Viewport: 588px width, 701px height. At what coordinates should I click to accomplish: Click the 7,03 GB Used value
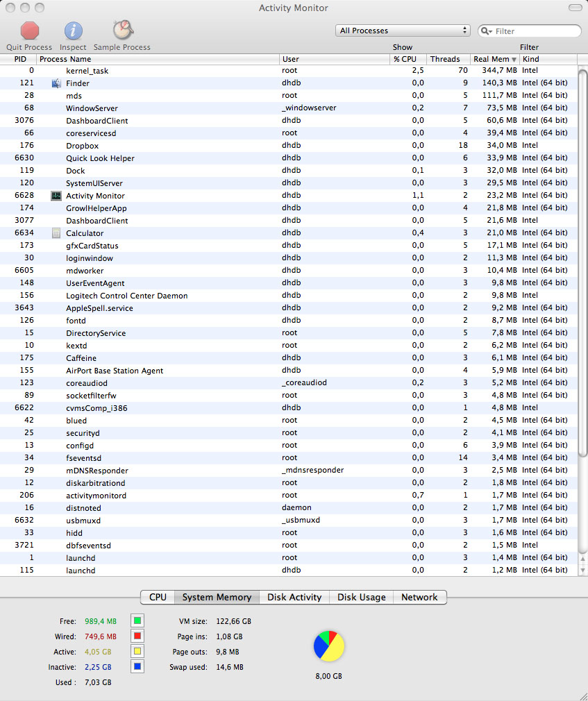[98, 682]
